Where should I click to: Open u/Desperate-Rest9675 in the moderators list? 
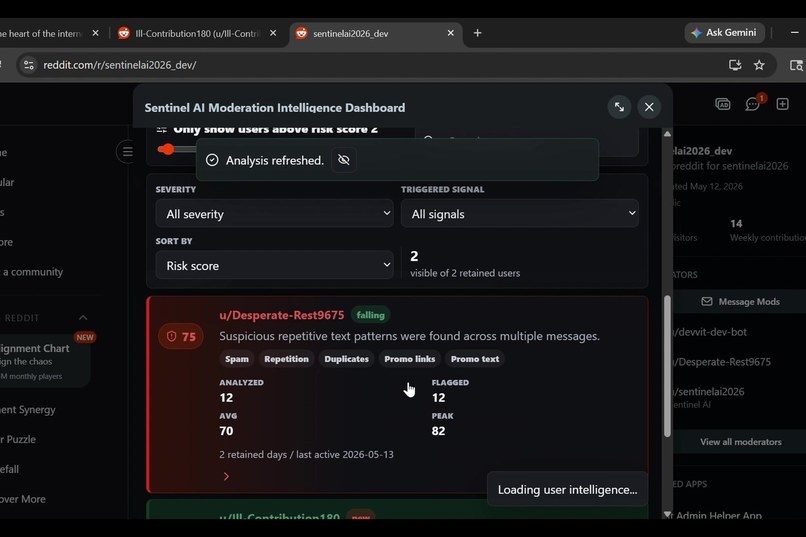click(722, 362)
